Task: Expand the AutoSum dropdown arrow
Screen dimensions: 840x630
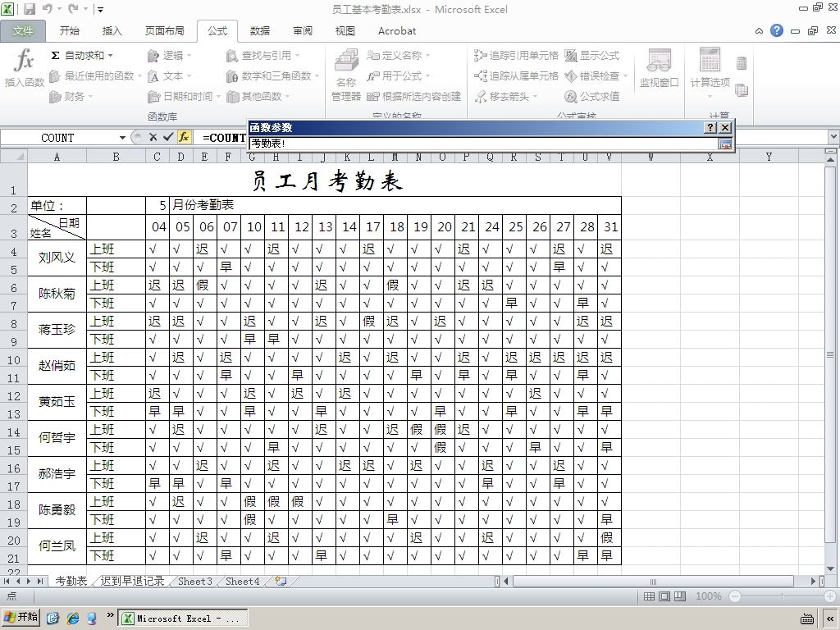Action: pyautogui.click(x=111, y=55)
